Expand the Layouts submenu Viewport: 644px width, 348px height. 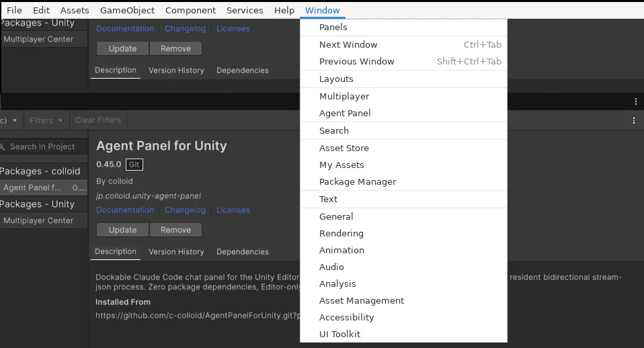coord(403,79)
